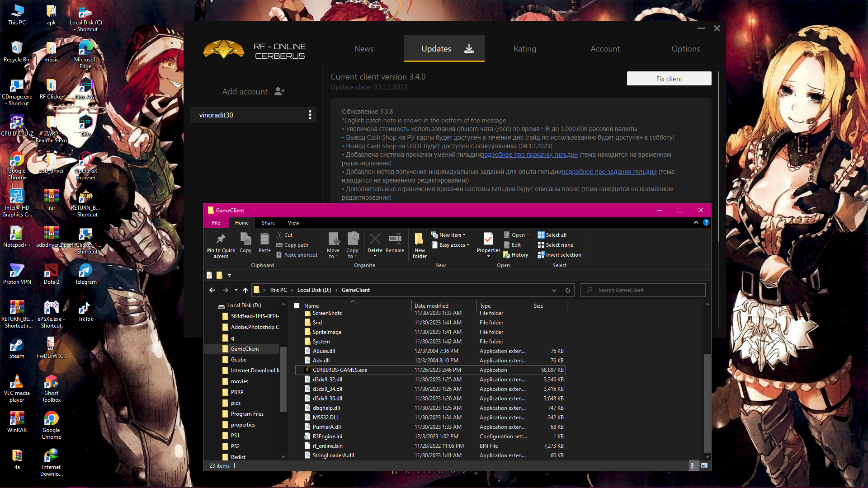Create a New folder from ribbon

tap(420, 245)
